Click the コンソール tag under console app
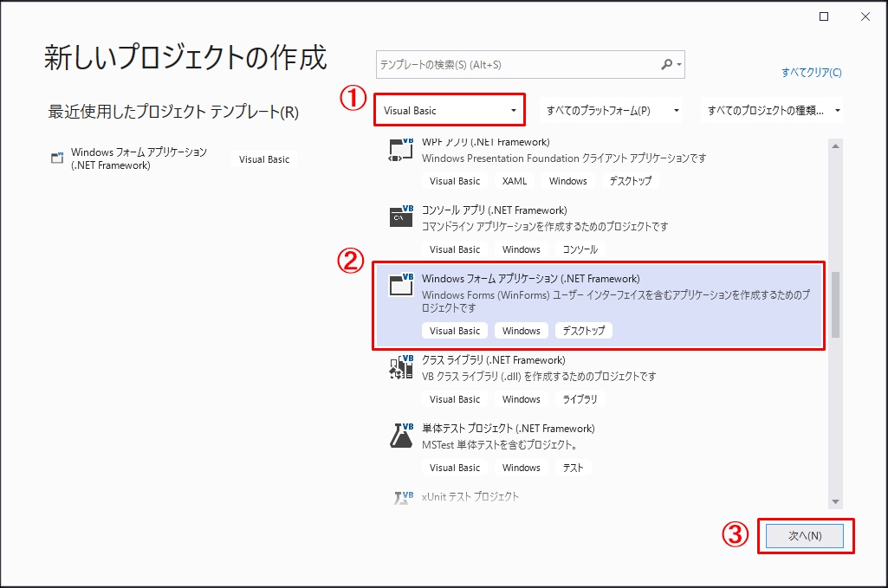Screen dimensions: 888x588 click(580, 249)
